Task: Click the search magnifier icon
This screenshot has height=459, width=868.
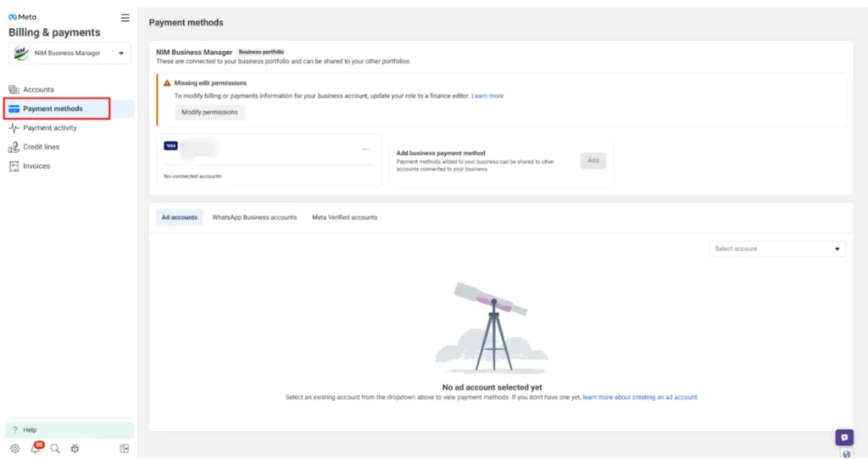Action: tap(55, 449)
